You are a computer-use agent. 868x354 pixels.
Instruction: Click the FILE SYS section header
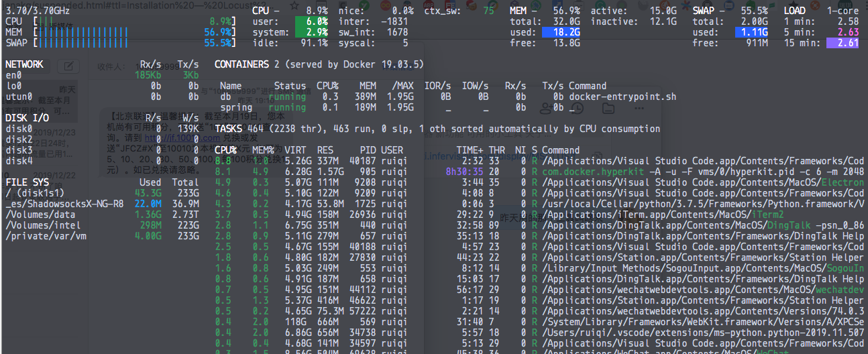pos(27,182)
